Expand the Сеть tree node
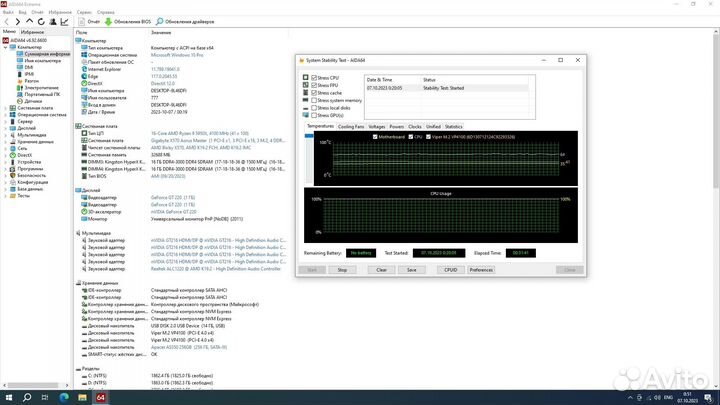The width and height of the screenshot is (720, 405). pyautogui.click(x=6, y=148)
